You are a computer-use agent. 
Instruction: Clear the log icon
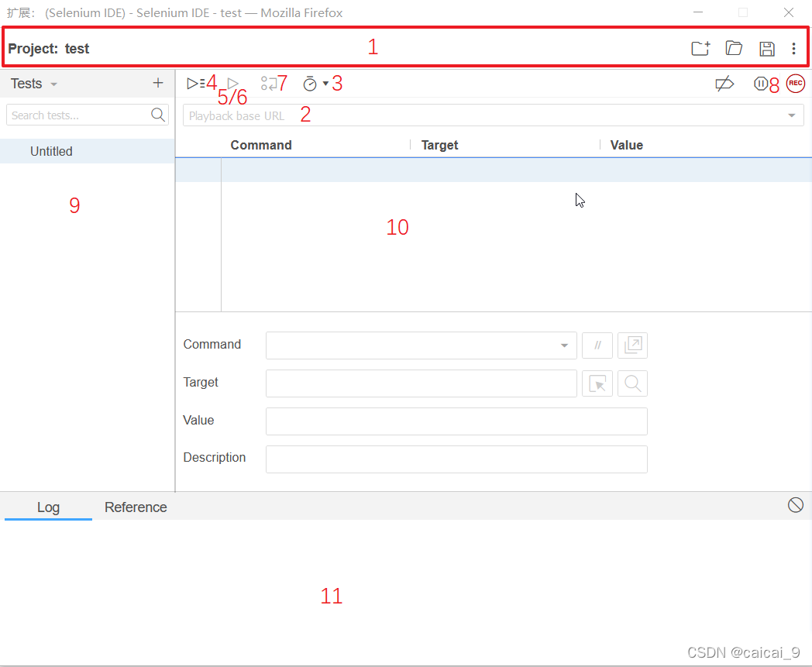[796, 505]
